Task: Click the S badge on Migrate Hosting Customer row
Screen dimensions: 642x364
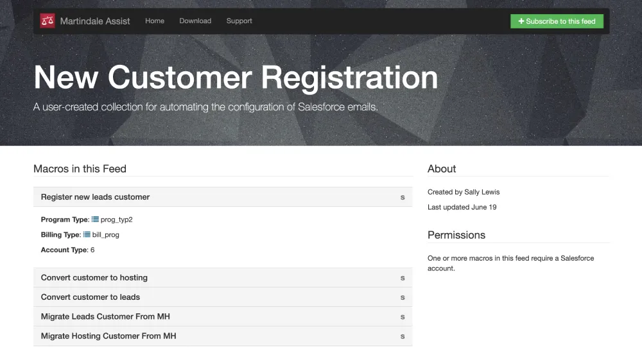Action: [x=403, y=336]
